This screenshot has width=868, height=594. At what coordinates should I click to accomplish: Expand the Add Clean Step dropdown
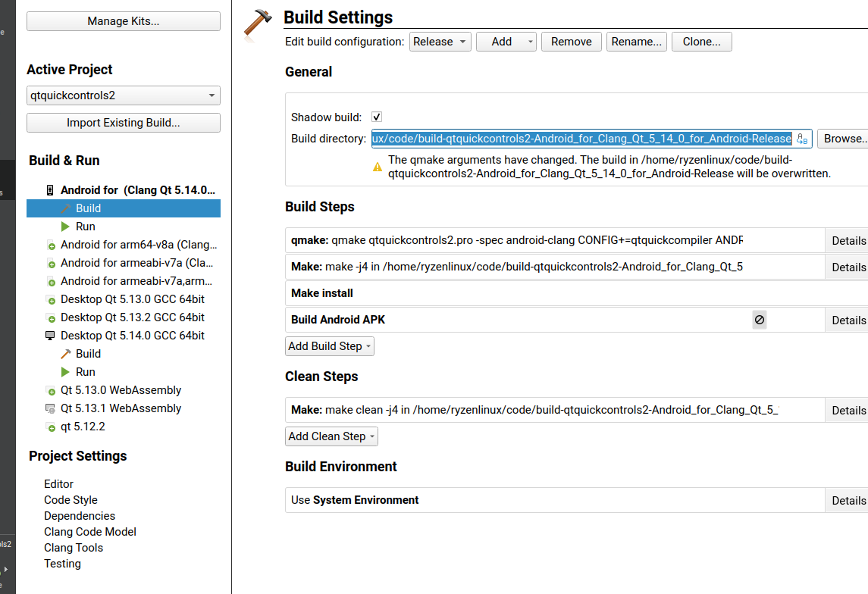coord(331,436)
